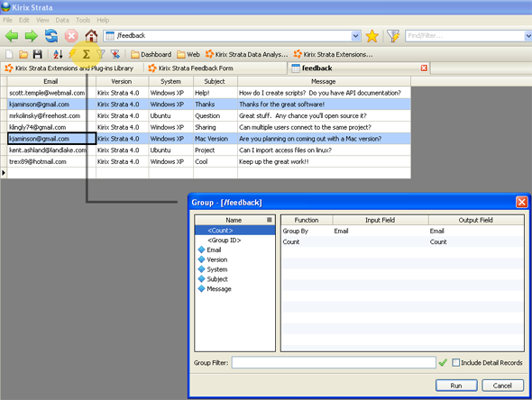Refresh the page with blue arrows icon

(x=51, y=36)
